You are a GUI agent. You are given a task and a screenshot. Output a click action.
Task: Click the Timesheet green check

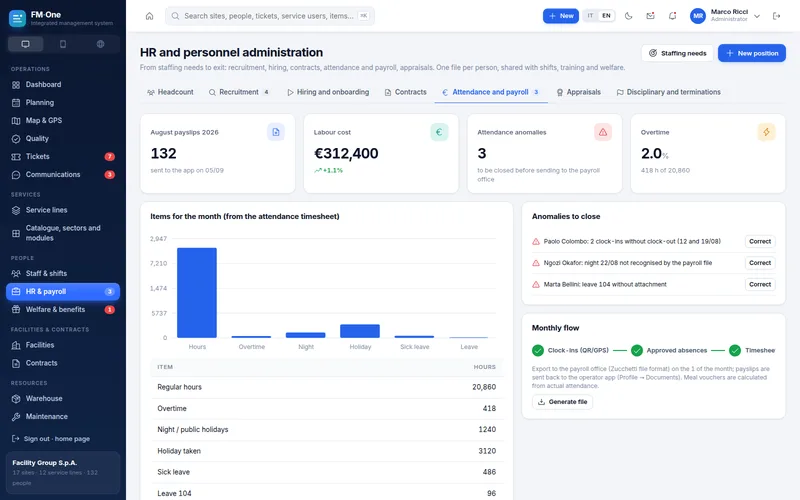pos(735,351)
